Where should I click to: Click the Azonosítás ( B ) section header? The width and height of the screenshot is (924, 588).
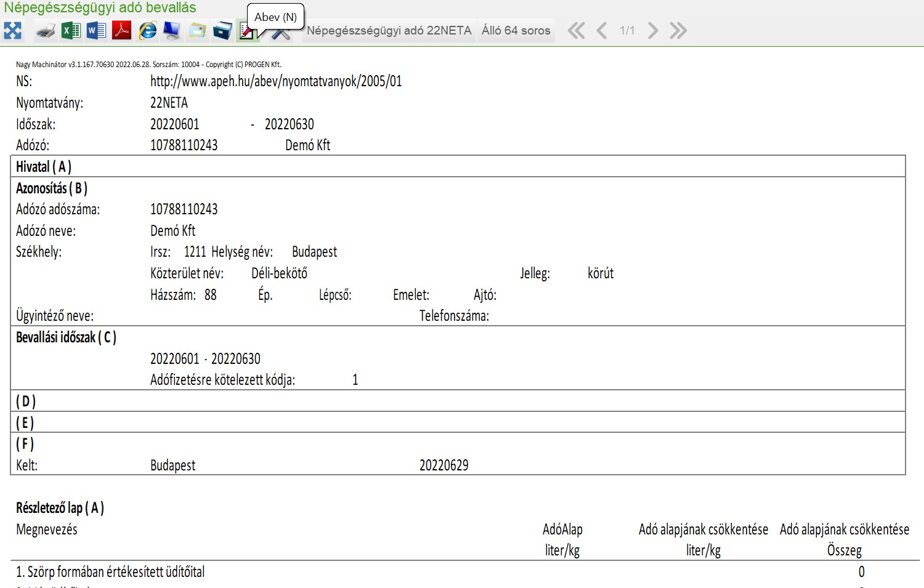pos(52,188)
